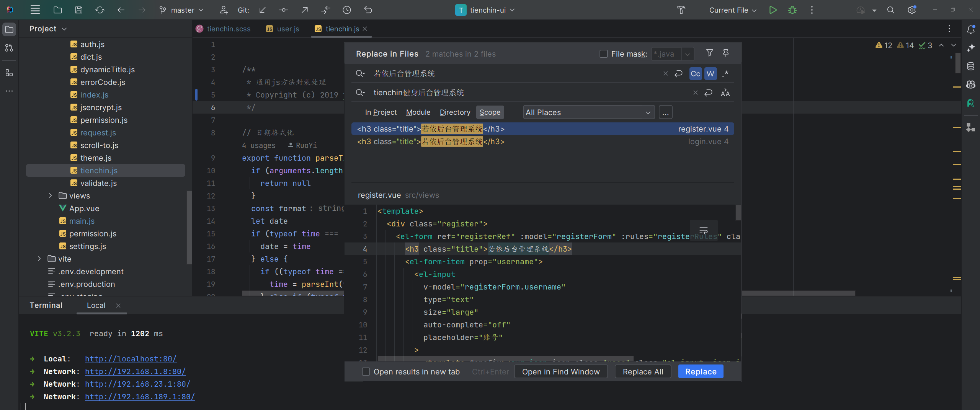Open the Notifications bell panel
Image resolution: width=980 pixels, height=410 pixels.
coord(971,29)
